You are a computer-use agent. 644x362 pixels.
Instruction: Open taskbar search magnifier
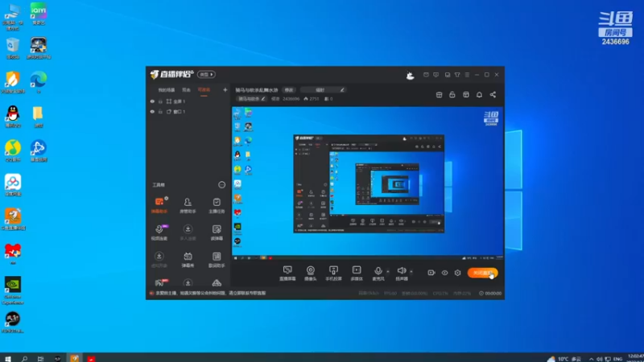coord(24,359)
